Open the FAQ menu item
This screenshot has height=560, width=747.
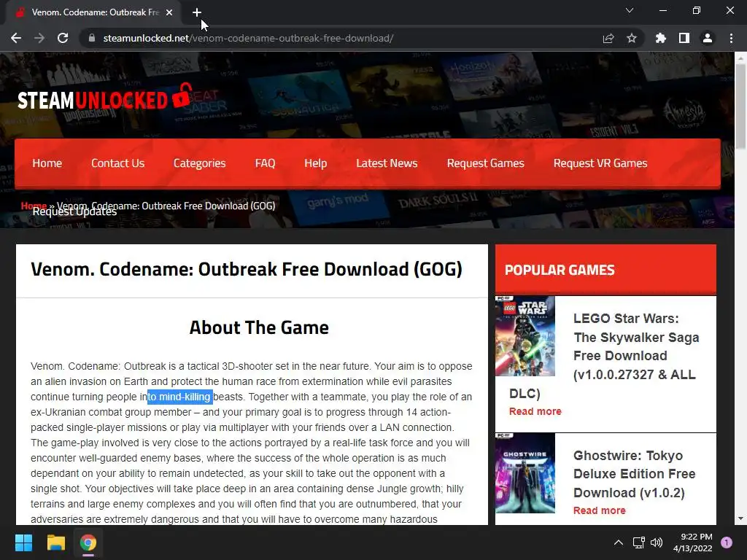pyautogui.click(x=265, y=163)
